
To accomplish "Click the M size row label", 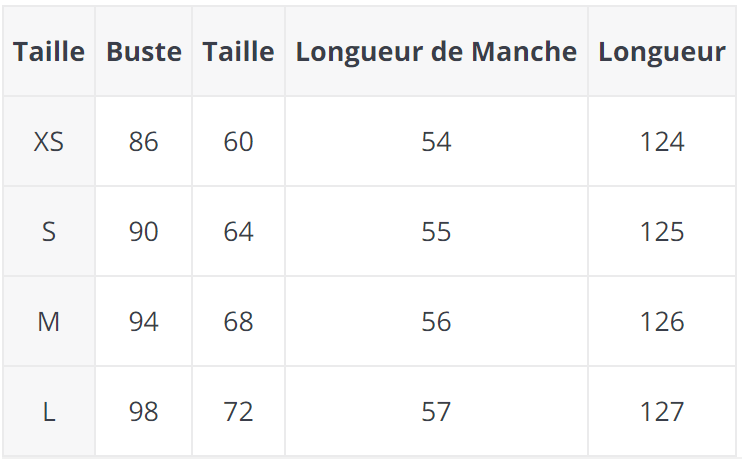I will 48,322.
